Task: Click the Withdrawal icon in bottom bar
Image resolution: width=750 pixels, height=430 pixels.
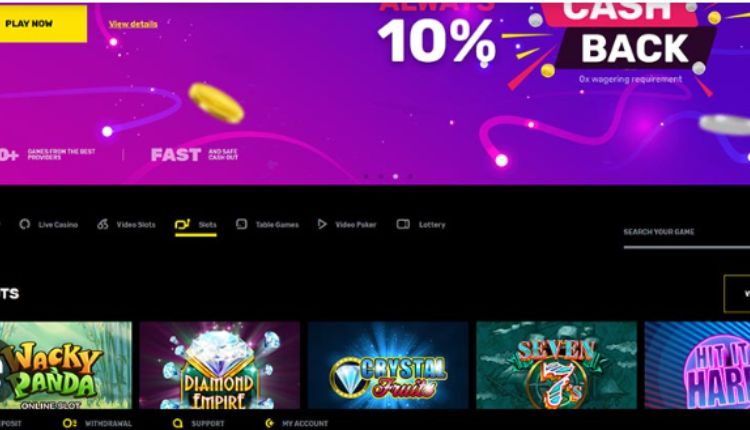Action: 70,423
